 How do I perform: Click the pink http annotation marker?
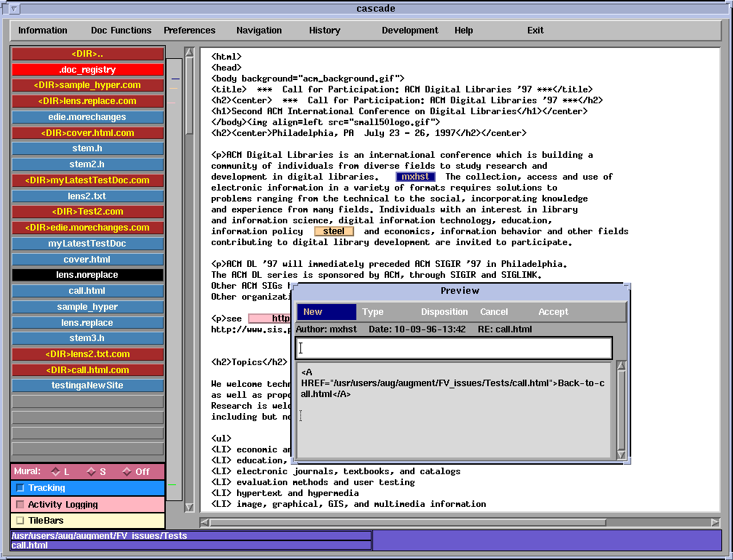click(x=269, y=319)
